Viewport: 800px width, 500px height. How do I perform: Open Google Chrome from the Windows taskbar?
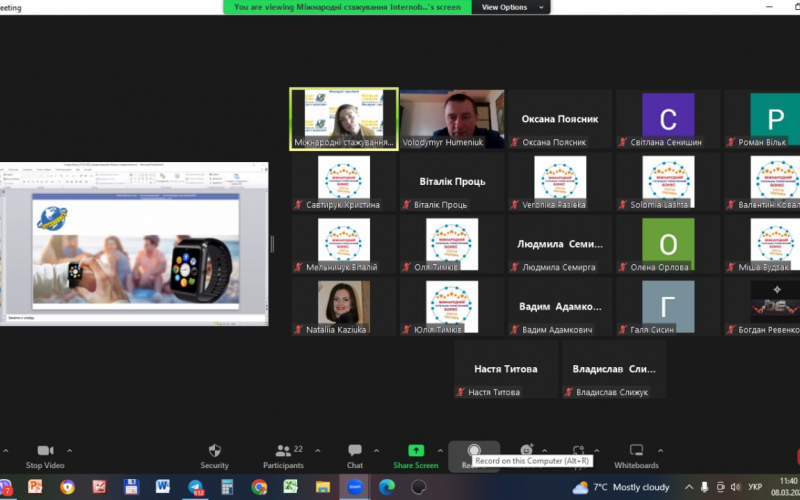259,487
